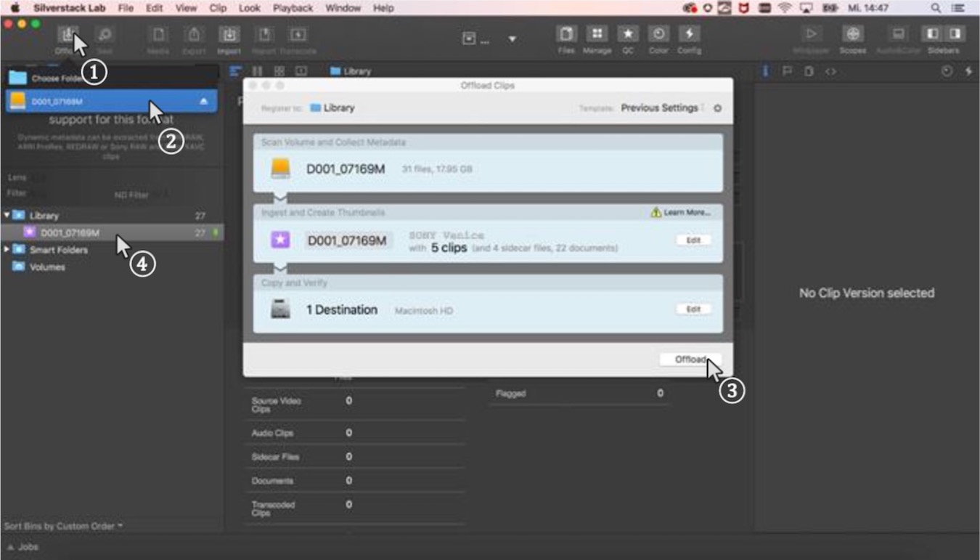The width and height of the screenshot is (980, 560).
Task: Open the Silverstack Lab application menu
Action: [69, 8]
